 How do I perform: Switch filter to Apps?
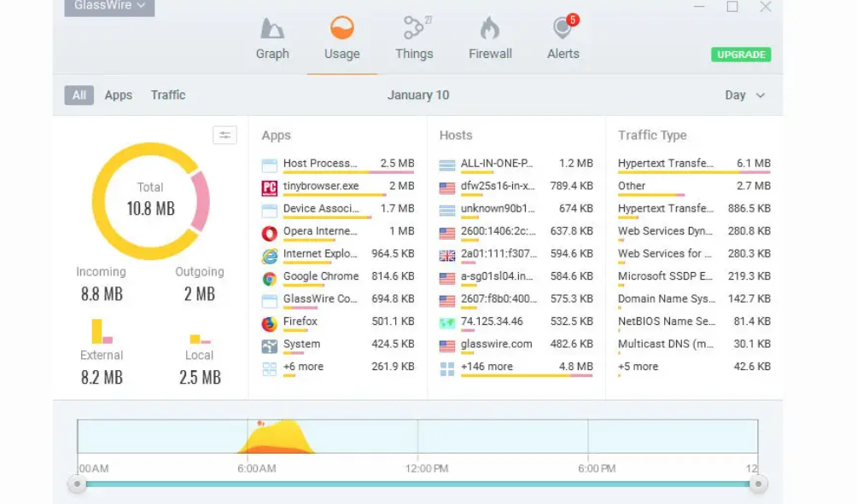point(118,96)
